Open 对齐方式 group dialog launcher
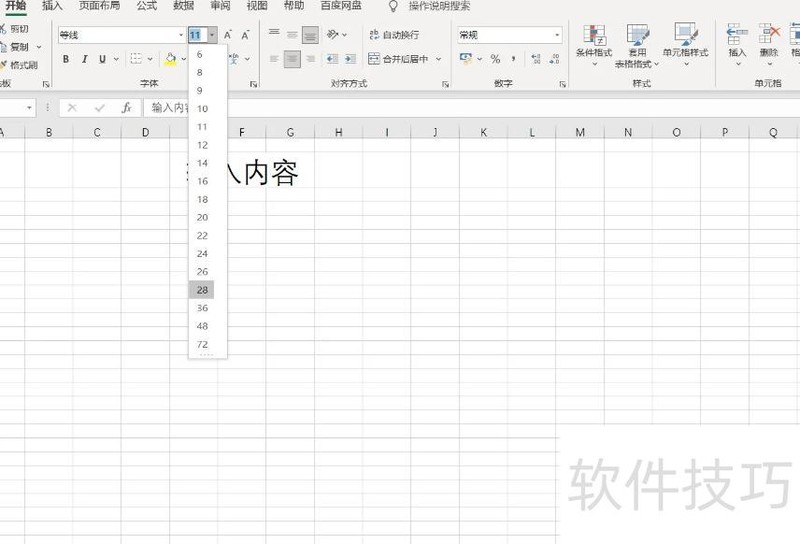Image resolution: width=800 pixels, height=544 pixels. coord(445,84)
